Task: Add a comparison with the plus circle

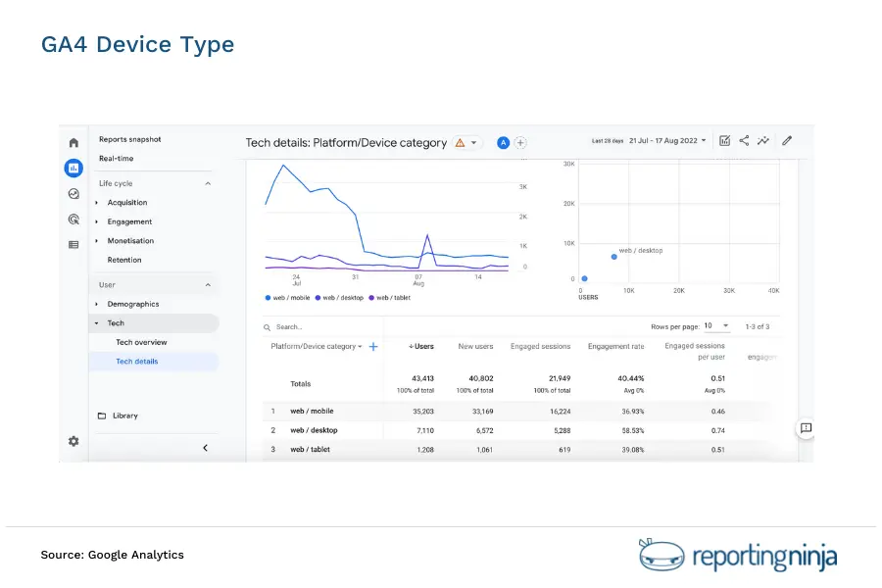Action: [x=521, y=143]
